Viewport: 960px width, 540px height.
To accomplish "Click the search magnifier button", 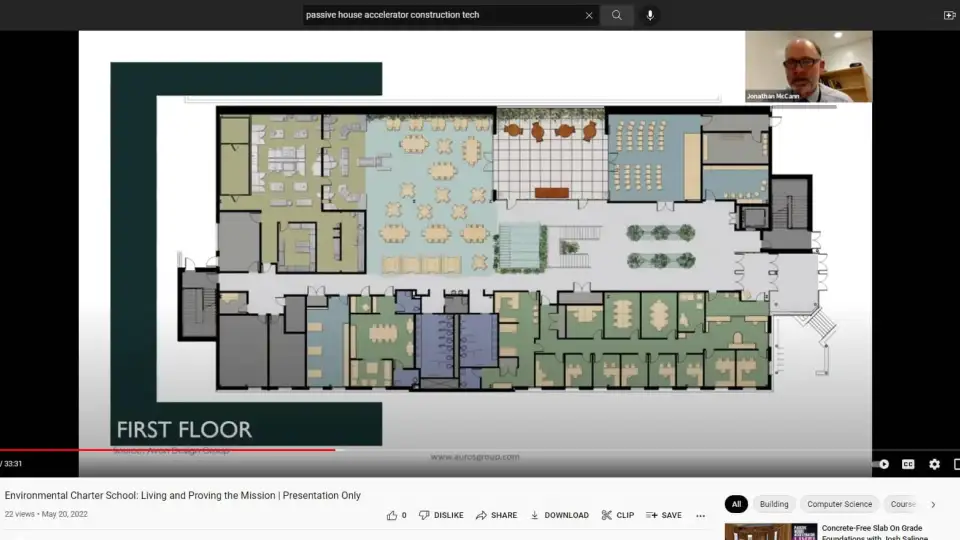I will tap(617, 15).
